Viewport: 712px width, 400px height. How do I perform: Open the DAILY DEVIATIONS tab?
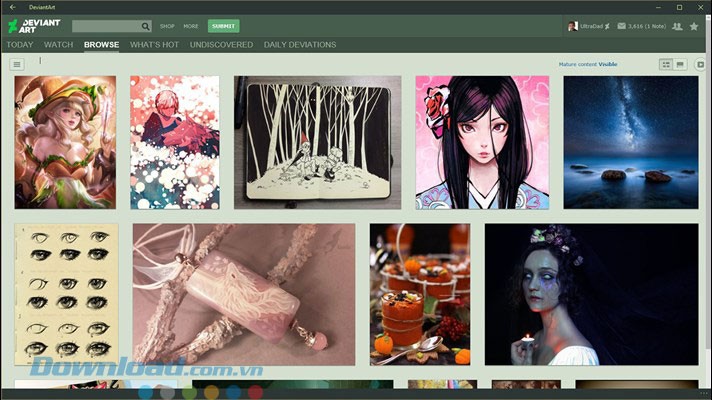tap(299, 45)
